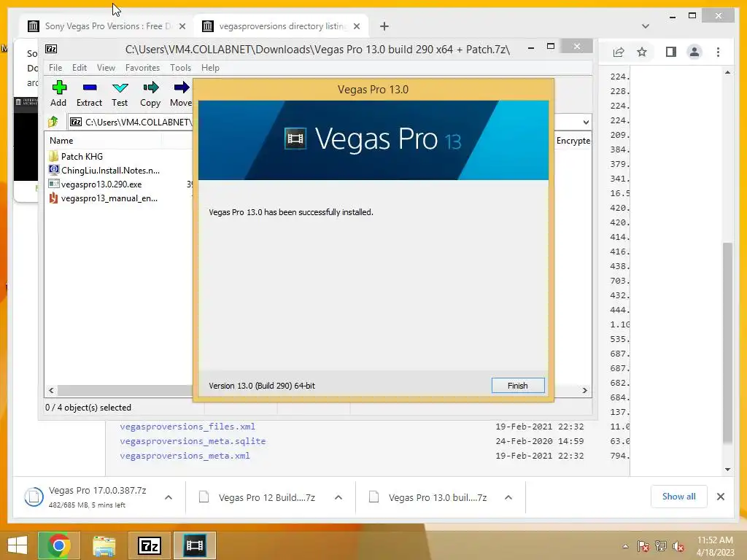Click Chrome page scrollbar down arrow
This screenshot has height=560, width=747.
[x=727, y=469]
